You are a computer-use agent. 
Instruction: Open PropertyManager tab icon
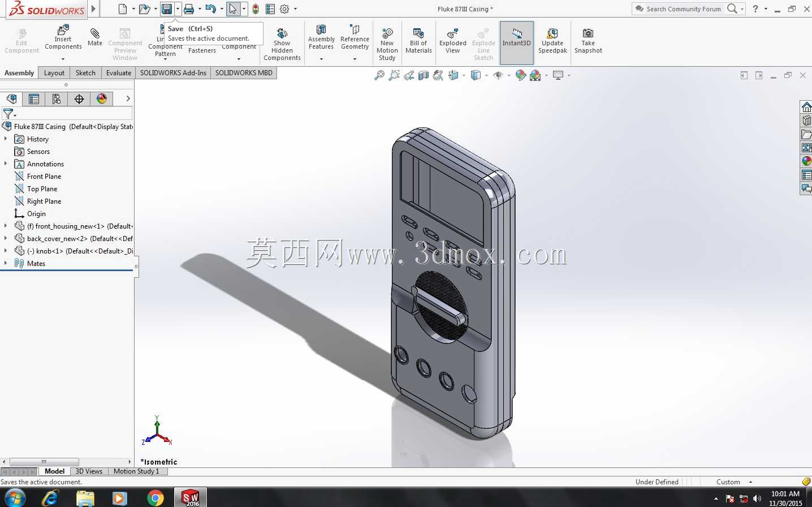[x=34, y=99]
